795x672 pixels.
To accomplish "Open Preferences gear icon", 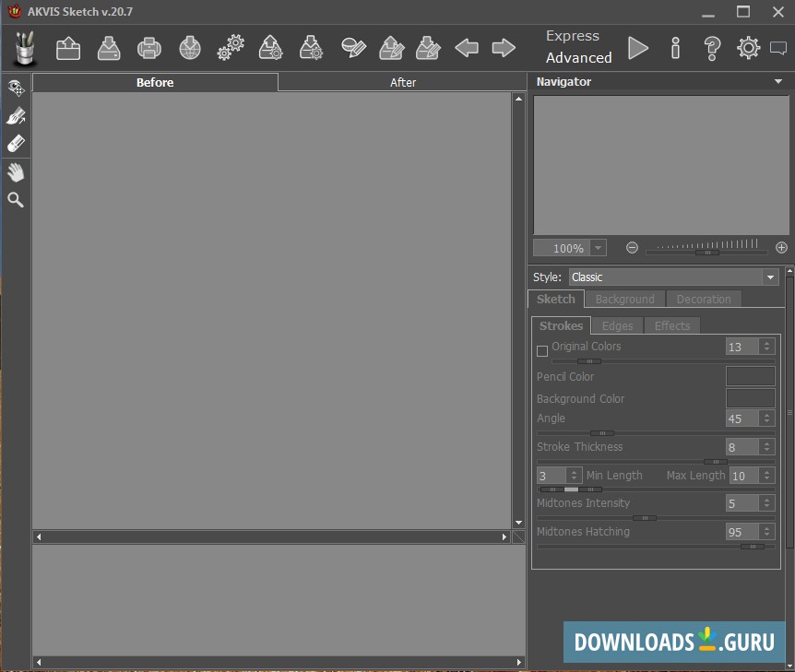I will pos(748,48).
